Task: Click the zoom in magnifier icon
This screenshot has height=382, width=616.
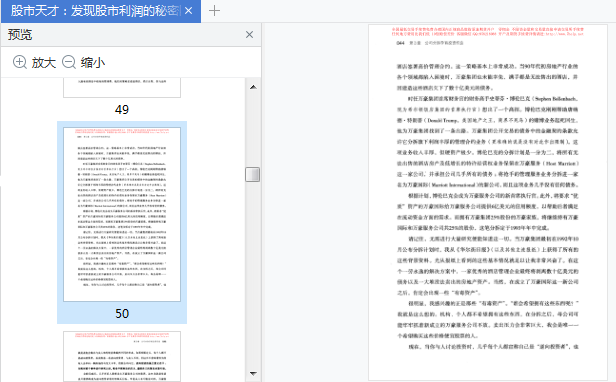Action: click(x=20, y=62)
